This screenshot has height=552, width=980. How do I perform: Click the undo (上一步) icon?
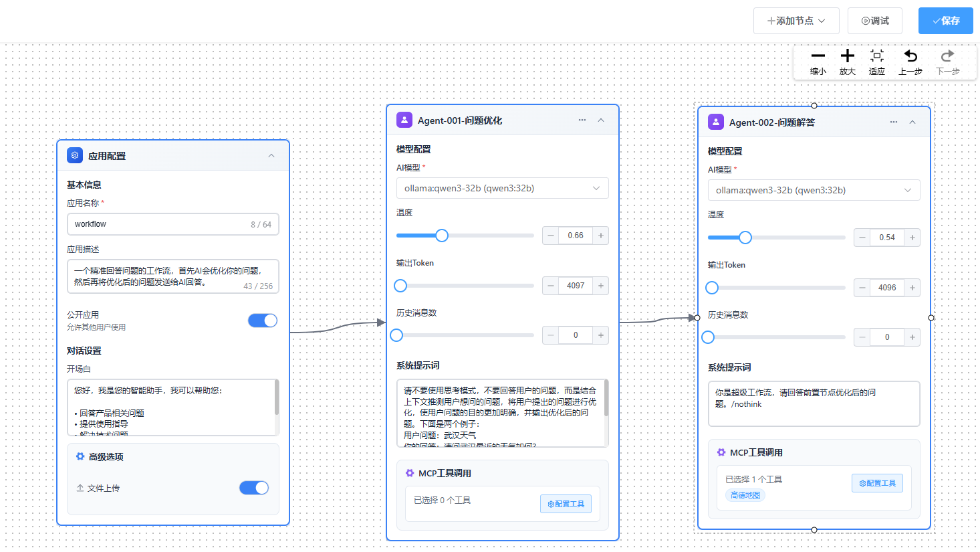pyautogui.click(x=910, y=56)
